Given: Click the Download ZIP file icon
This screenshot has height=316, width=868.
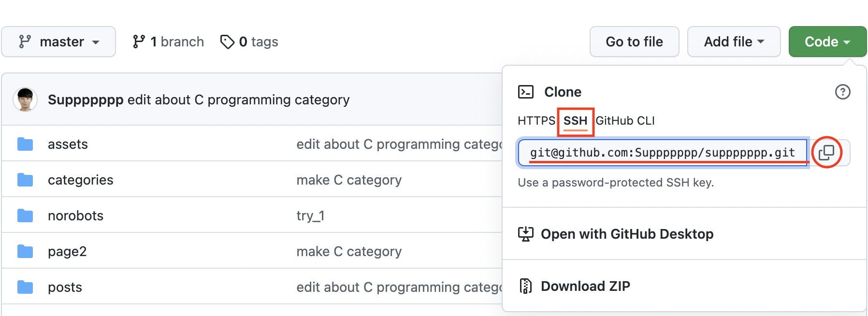Looking at the screenshot, I should pos(525,286).
